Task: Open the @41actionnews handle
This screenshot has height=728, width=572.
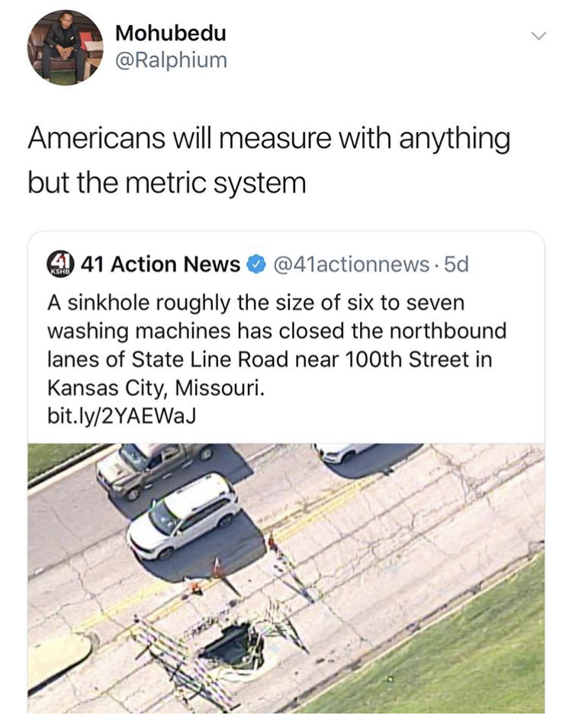Action: [x=352, y=265]
